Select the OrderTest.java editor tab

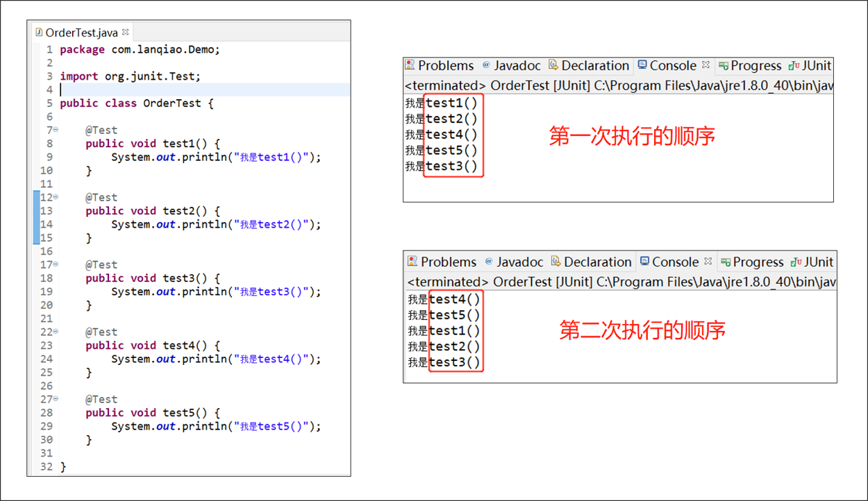point(82,33)
